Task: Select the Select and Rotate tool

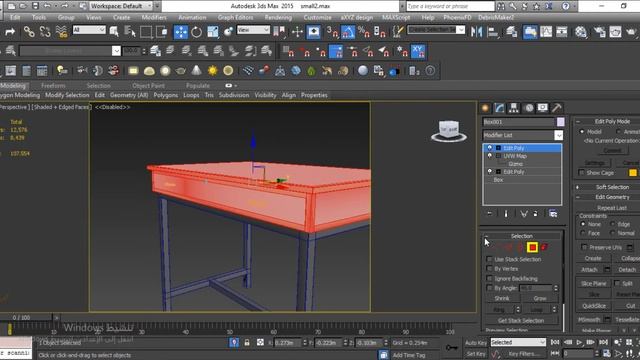Action: 196,32
